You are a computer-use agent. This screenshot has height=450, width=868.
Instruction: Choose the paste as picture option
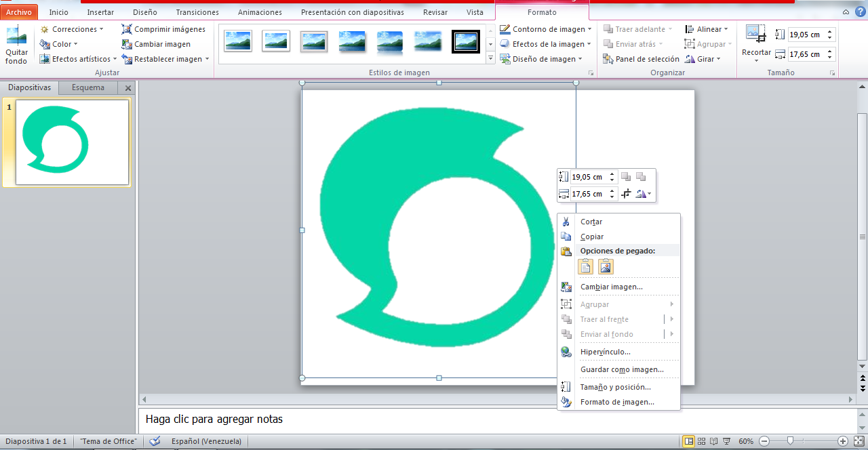click(x=606, y=266)
